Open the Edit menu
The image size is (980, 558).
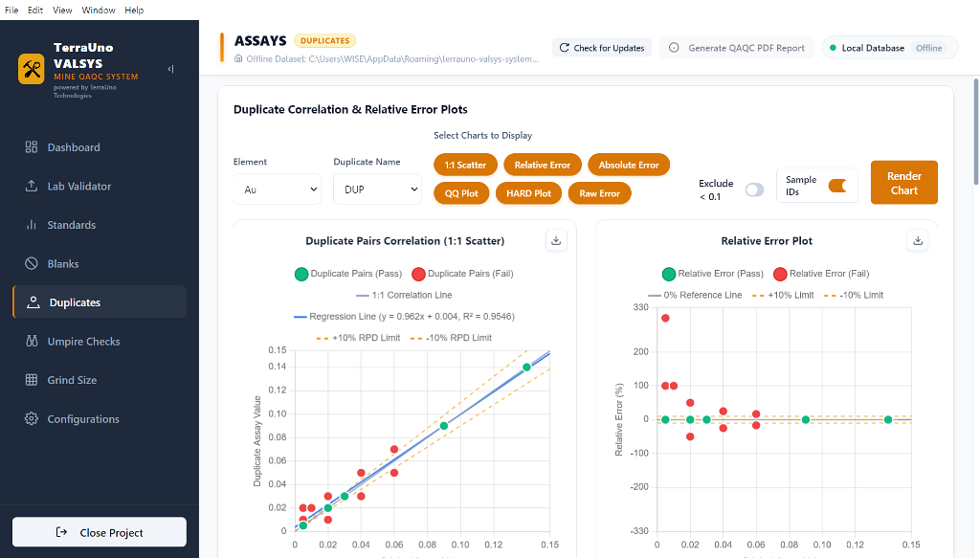(x=35, y=10)
